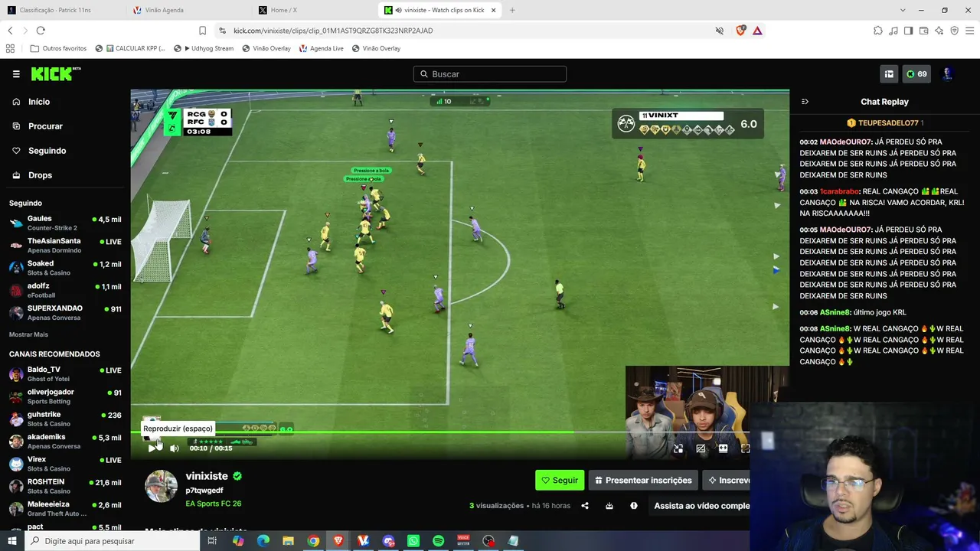
Task: Open the browser tab search dropdown
Action: (903, 10)
